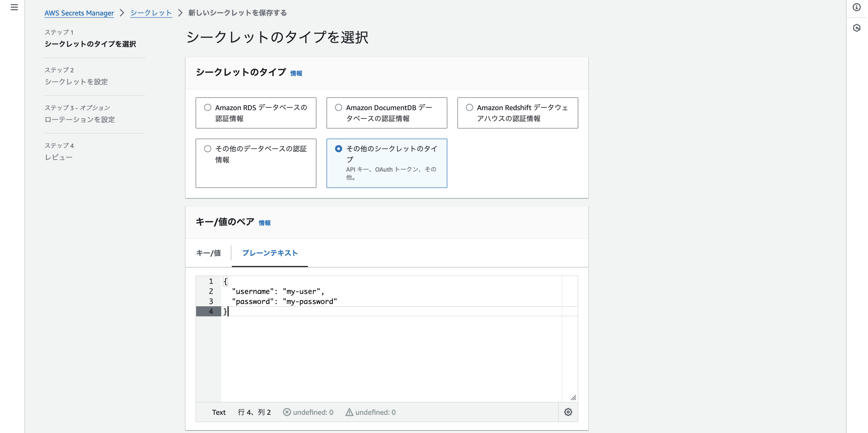Select その他のデータベースの認証情報 option
868x433 pixels.
coord(208,149)
